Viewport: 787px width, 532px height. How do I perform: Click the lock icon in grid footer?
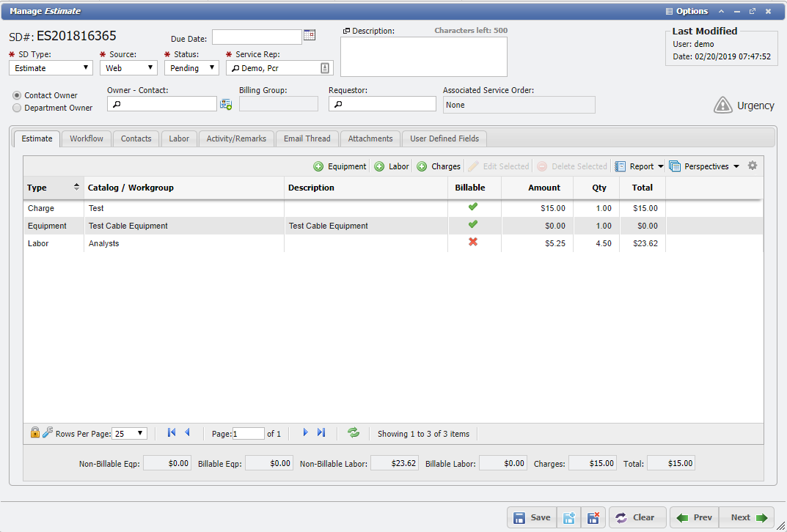[x=34, y=433]
